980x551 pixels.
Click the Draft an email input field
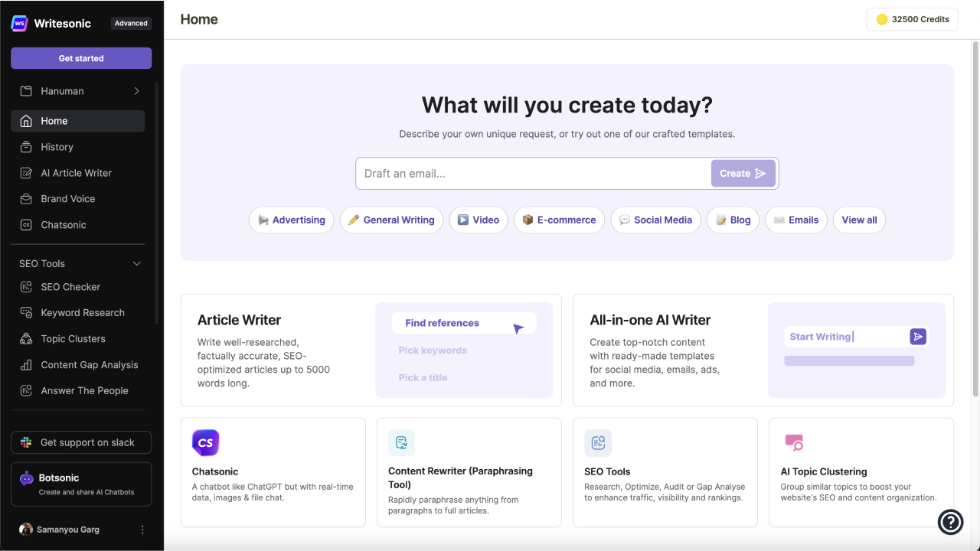click(534, 174)
